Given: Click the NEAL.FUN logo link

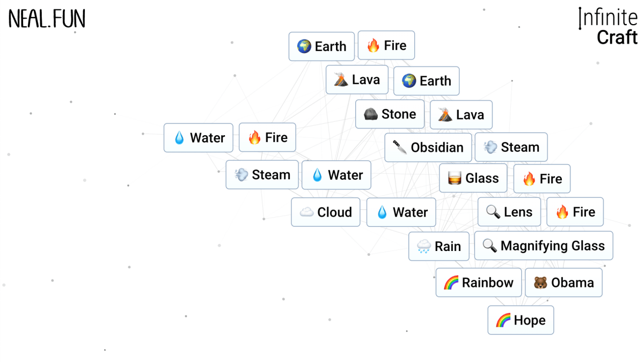Looking at the screenshot, I should (47, 19).
